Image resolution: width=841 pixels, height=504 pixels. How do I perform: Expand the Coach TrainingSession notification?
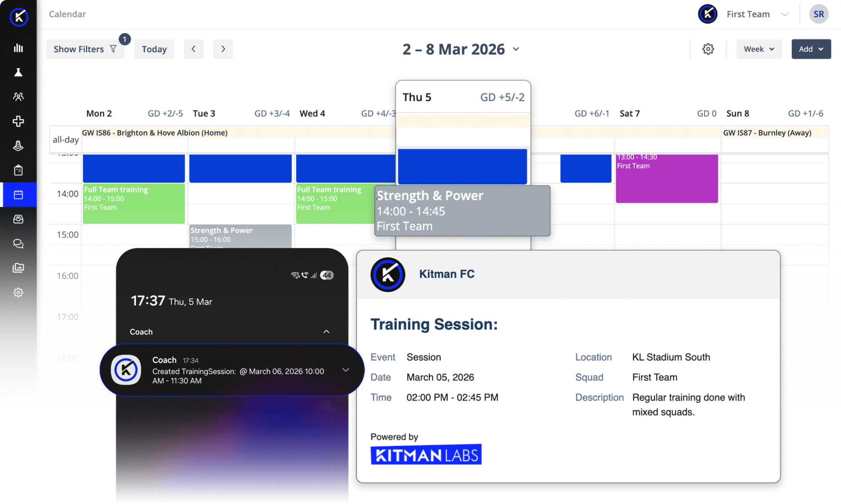click(346, 370)
